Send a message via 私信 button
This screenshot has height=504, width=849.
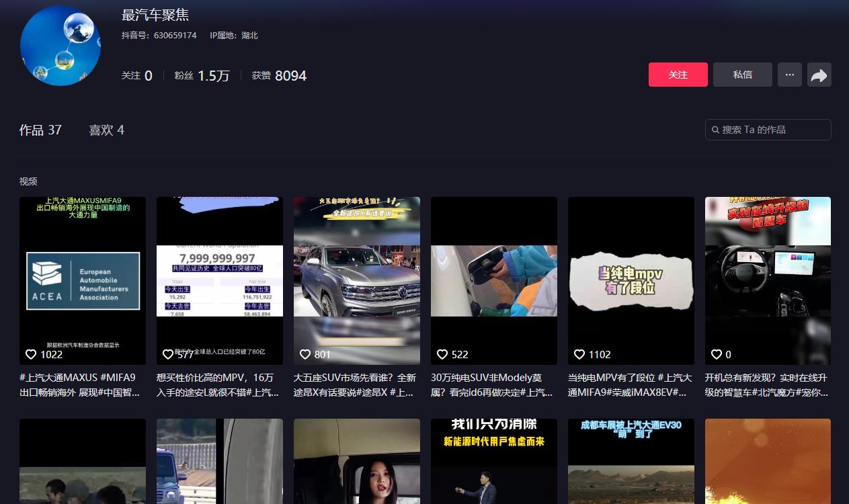743,75
